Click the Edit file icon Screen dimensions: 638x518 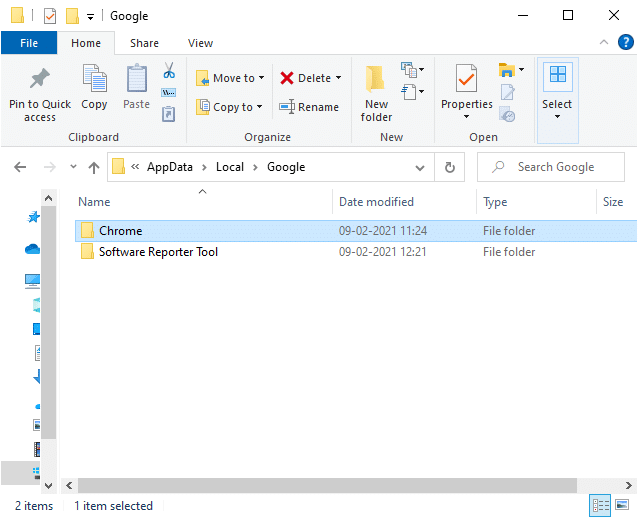507,92
